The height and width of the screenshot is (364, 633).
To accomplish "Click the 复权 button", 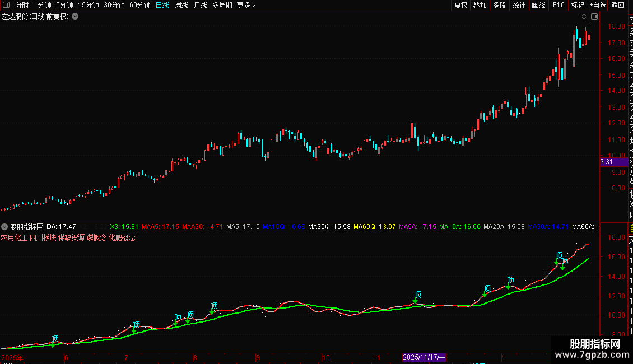I will click(460, 5).
